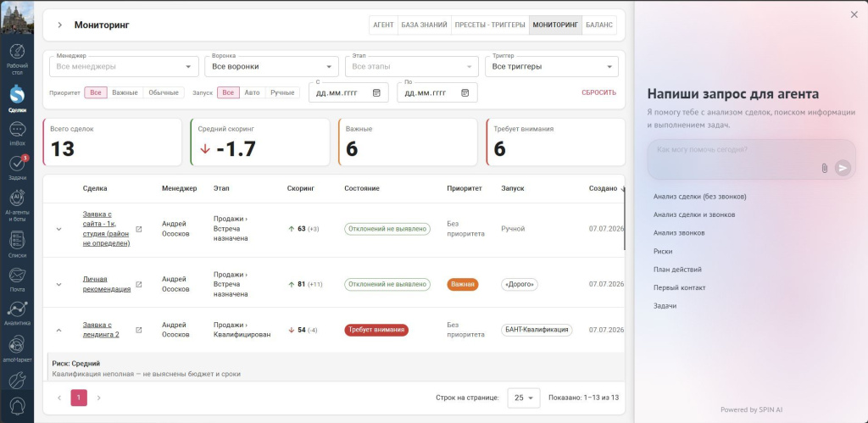Viewport: 868px width, 423px height.
Task: Open Аналитика in the sidebar
Action: [x=17, y=314]
